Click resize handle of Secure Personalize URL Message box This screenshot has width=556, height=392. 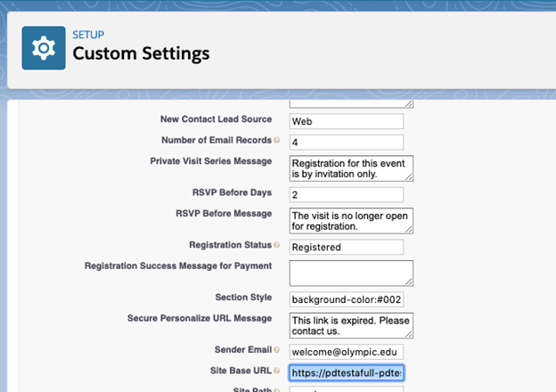pos(409,334)
